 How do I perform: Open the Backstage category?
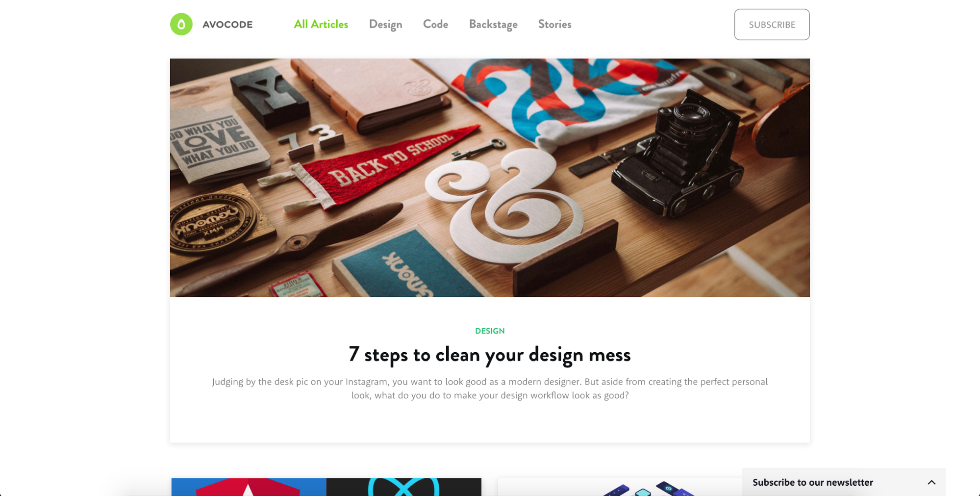(x=493, y=25)
